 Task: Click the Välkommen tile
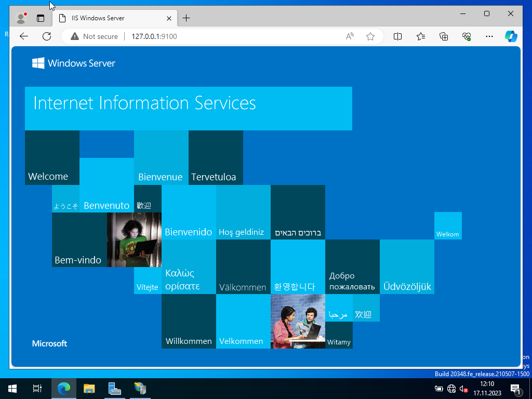tap(243, 267)
